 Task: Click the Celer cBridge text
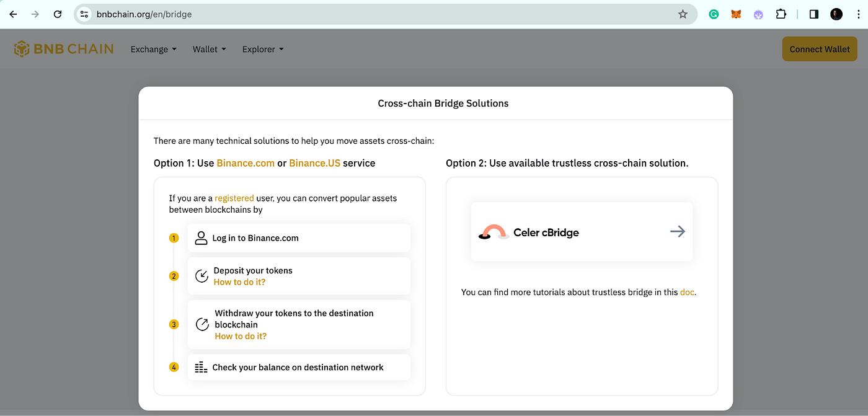(546, 232)
